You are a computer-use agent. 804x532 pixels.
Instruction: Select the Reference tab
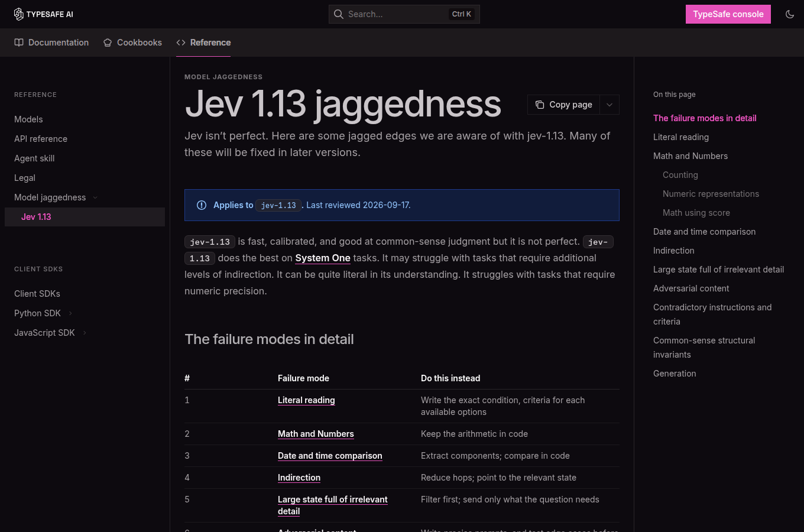[203, 43]
